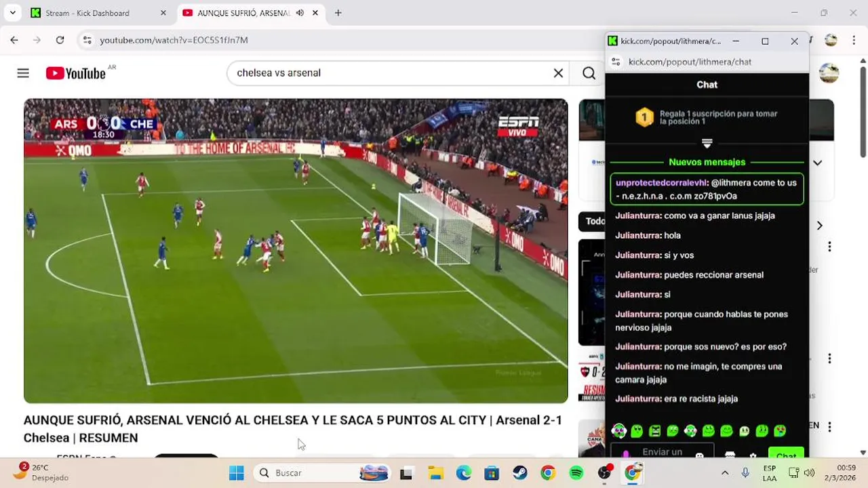This screenshot has width=868, height=488.
Task: Switch to OBS Studio on the taskbar
Action: tap(604, 473)
